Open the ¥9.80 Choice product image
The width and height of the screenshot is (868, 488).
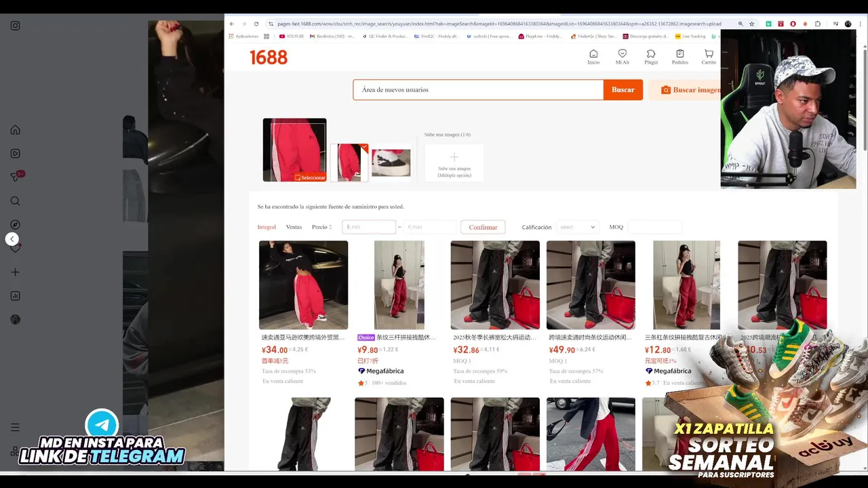tap(399, 285)
